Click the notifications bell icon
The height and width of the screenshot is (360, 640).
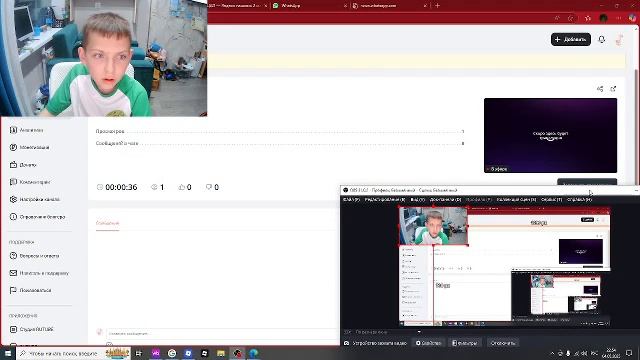[x=602, y=40]
